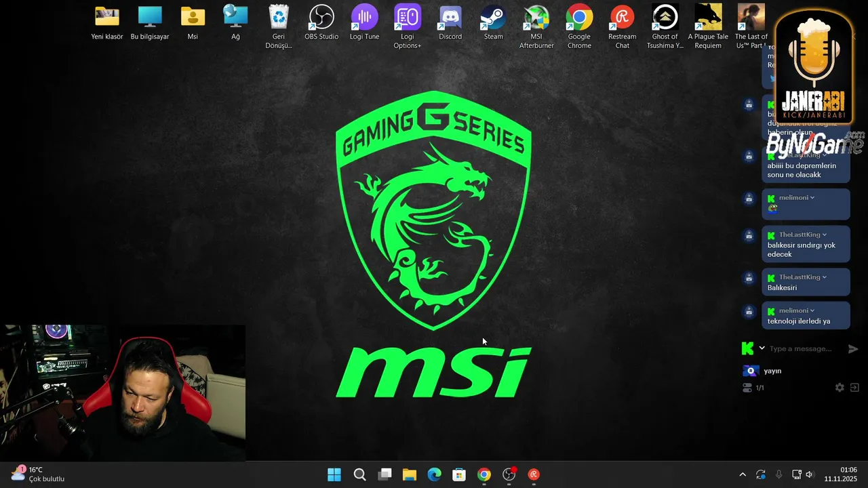The height and width of the screenshot is (488, 868).
Task: Open the volume speaker tray icon
Action: 809,474
